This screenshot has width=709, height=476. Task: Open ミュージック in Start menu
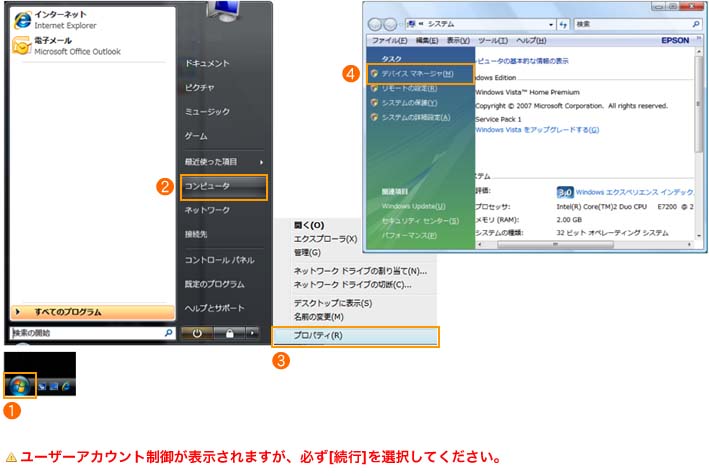[207, 111]
